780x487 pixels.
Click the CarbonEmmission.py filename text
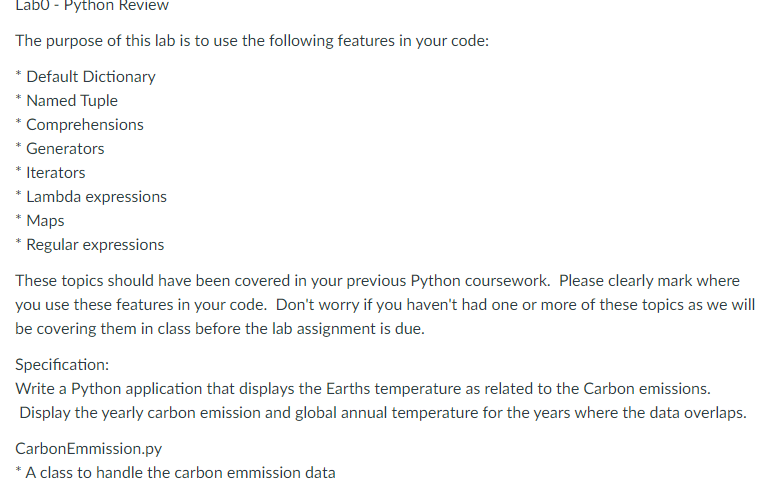[89, 449]
